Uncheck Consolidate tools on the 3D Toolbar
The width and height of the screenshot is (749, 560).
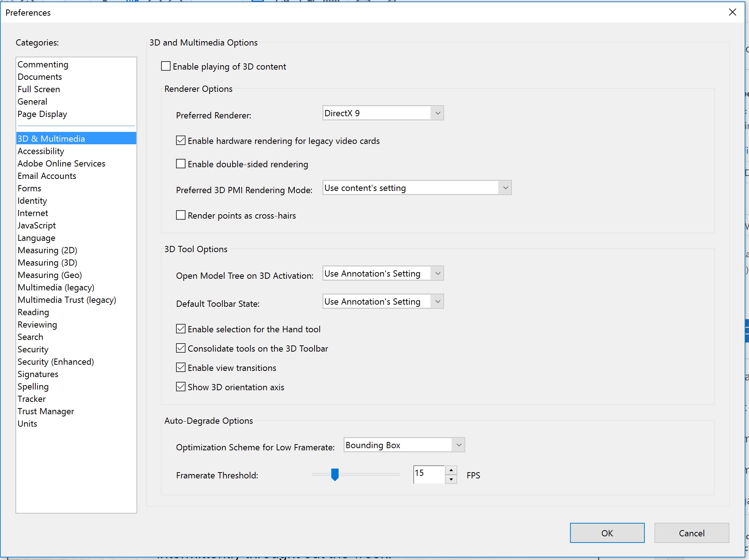tap(181, 348)
